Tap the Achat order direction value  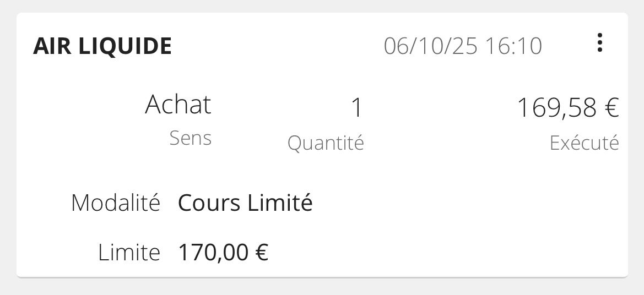coord(178,105)
